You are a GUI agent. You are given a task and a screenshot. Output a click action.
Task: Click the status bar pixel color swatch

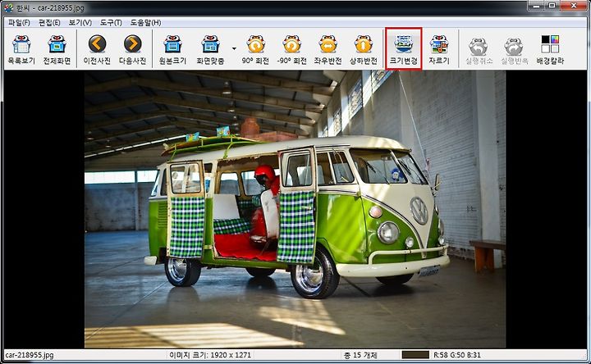[415, 355]
